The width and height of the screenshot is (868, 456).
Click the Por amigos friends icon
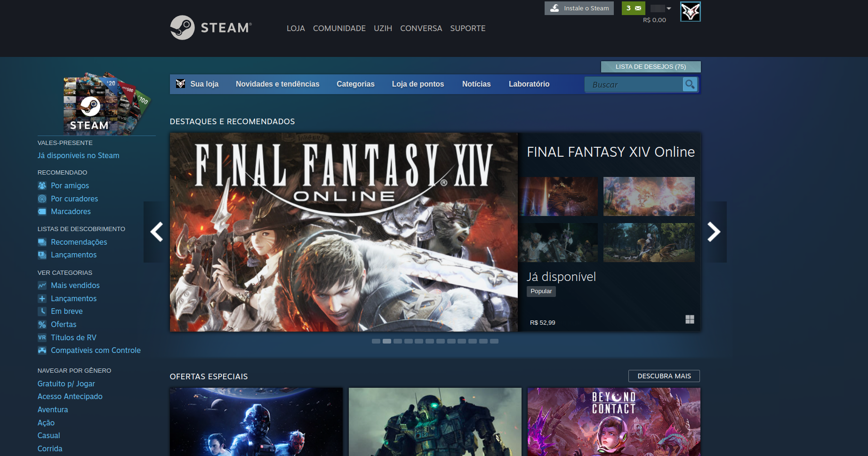pyautogui.click(x=42, y=185)
